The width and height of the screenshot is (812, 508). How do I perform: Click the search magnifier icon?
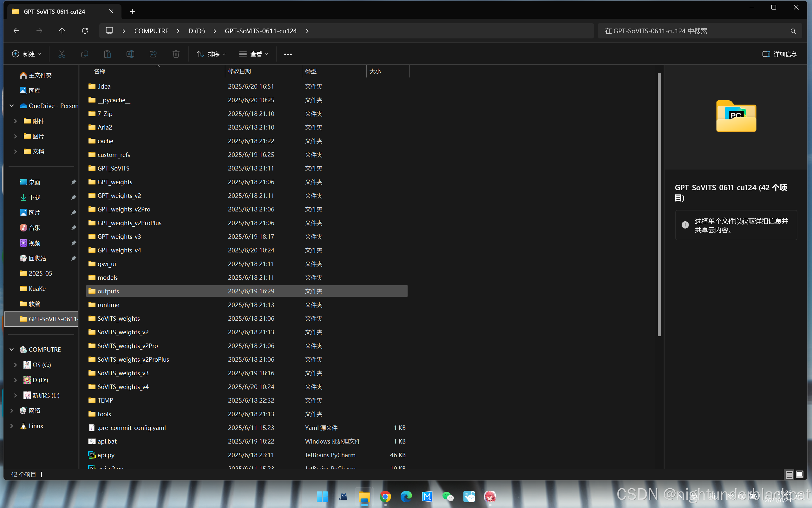pyautogui.click(x=793, y=31)
